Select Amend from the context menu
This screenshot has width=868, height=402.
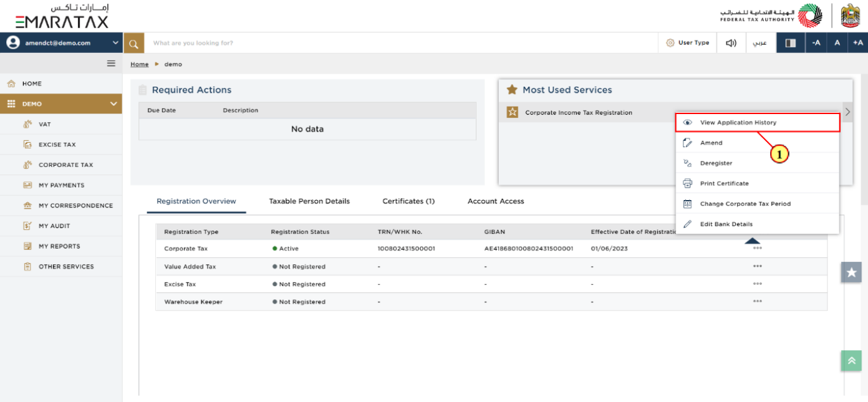tap(758, 143)
